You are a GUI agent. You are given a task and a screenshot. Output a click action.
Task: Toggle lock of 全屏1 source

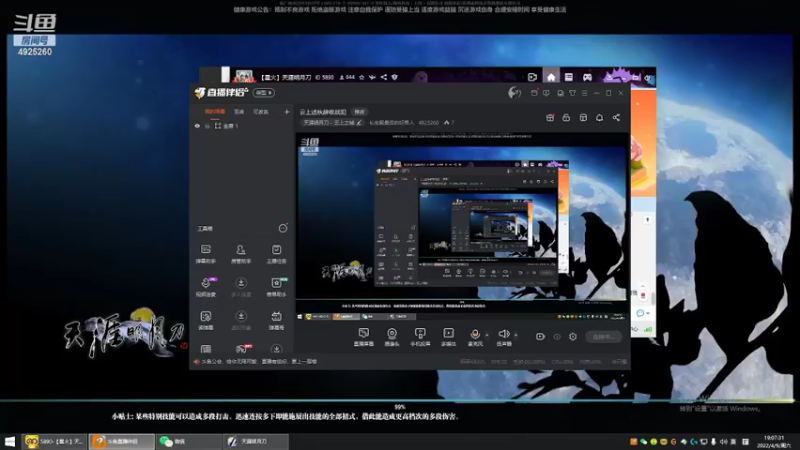207,126
